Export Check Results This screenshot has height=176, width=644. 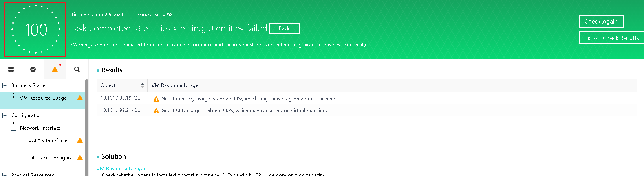(x=611, y=38)
